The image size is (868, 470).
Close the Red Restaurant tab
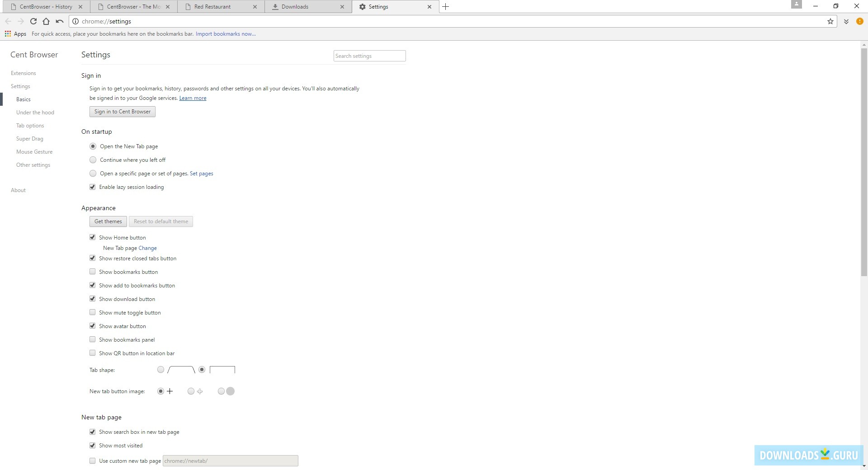[255, 7]
